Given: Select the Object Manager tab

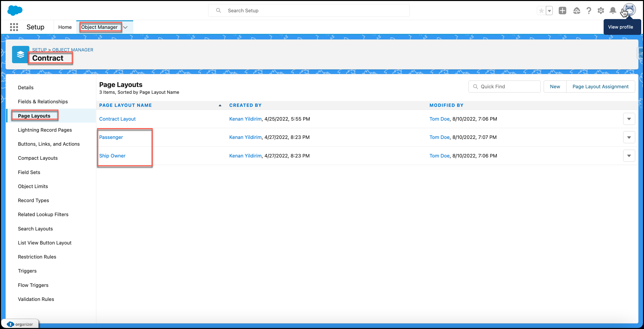Looking at the screenshot, I should (x=99, y=27).
